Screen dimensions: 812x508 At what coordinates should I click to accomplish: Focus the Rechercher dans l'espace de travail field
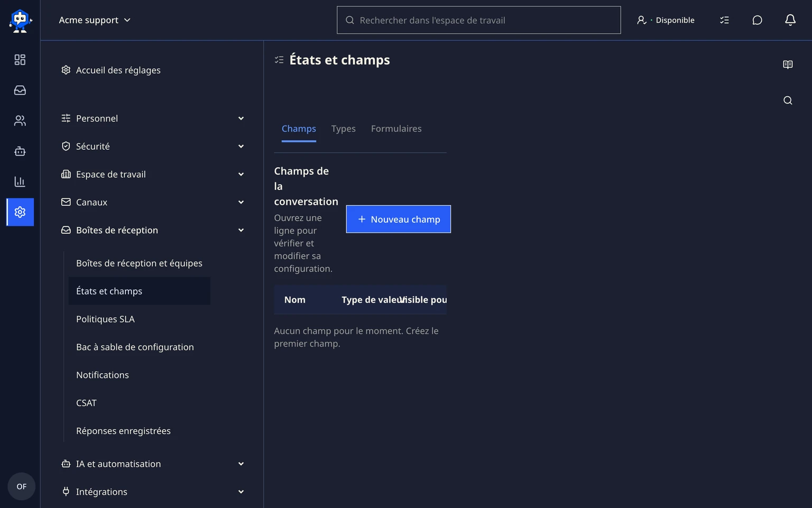click(479, 20)
